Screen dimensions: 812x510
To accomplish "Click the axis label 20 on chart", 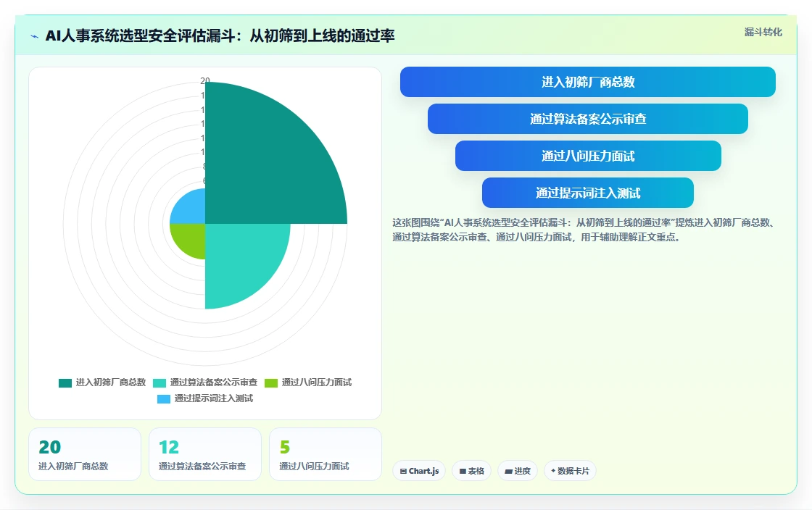I will (205, 80).
